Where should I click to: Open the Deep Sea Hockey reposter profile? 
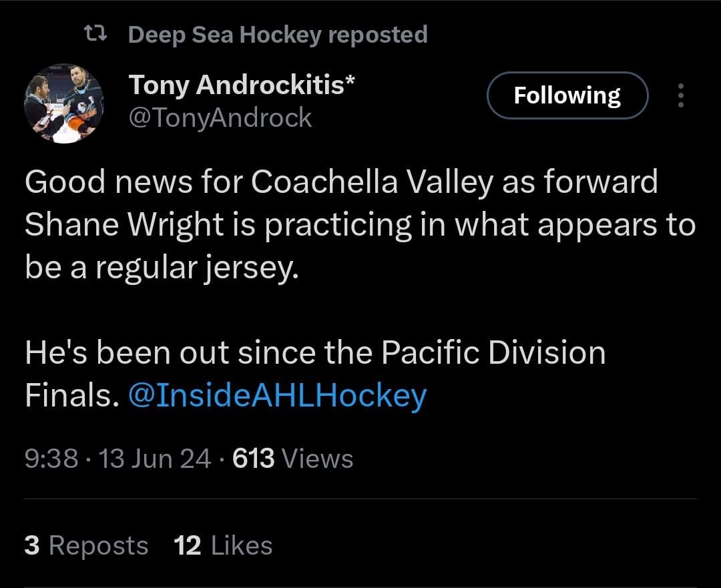click(224, 34)
